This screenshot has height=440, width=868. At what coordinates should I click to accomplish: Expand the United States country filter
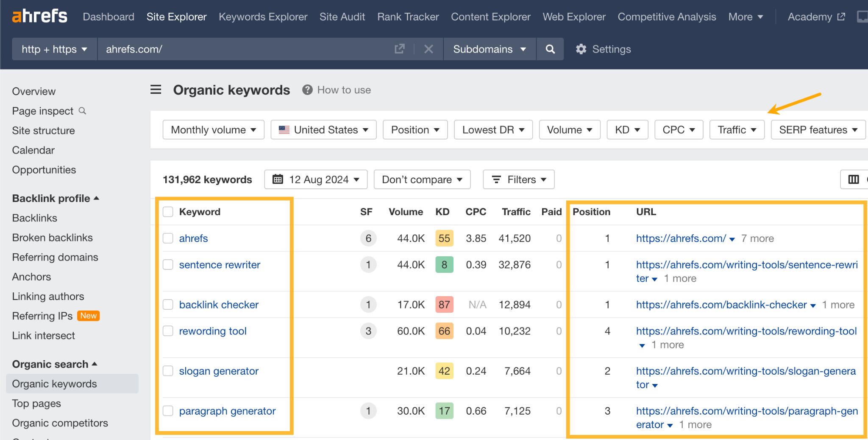(x=323, y=129)
